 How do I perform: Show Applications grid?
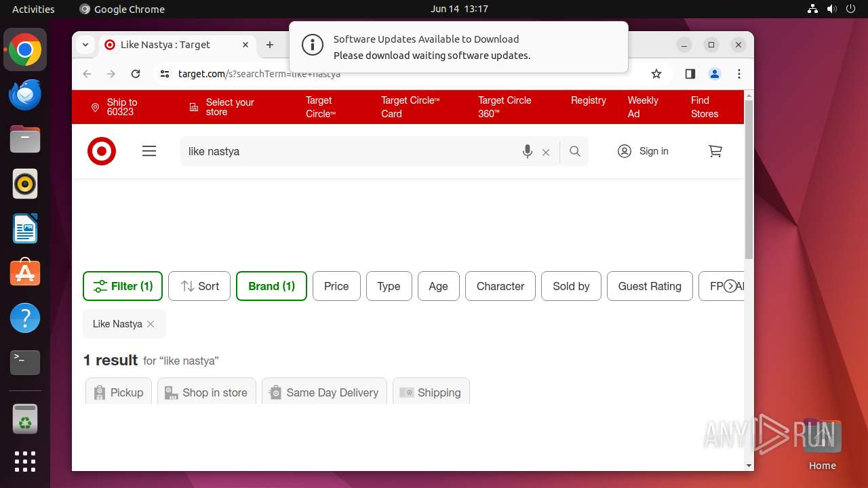tap(25, 462)
